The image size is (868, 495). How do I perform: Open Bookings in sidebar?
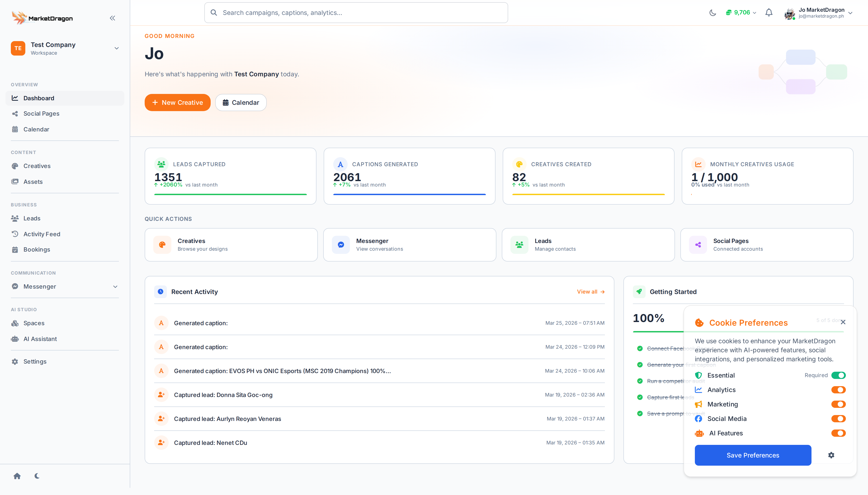(65, 250)
